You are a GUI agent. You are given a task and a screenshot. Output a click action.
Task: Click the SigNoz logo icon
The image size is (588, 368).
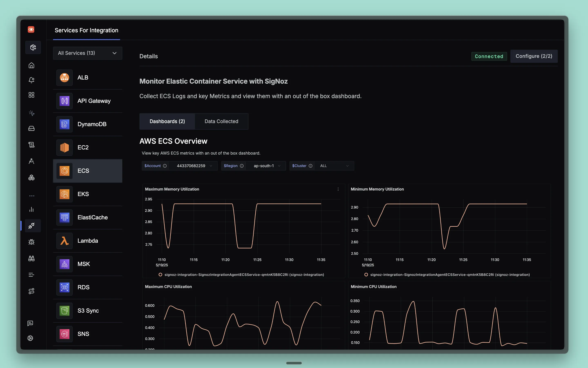[31, 29]
